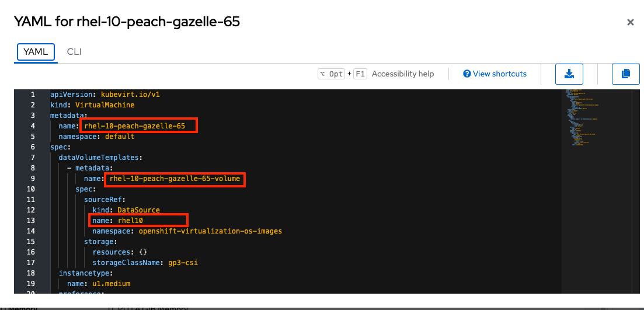Image resolution: width=644 pixels, height=310 pixels.
Task: Click the rhel-10-peach-gazelle-65 name value
Action: pos(135,126)
